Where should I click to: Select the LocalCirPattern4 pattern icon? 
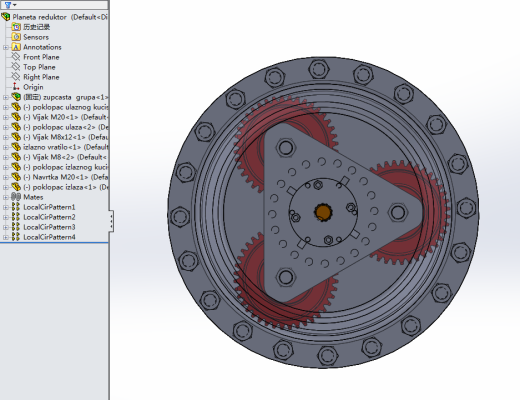[16, 237]
